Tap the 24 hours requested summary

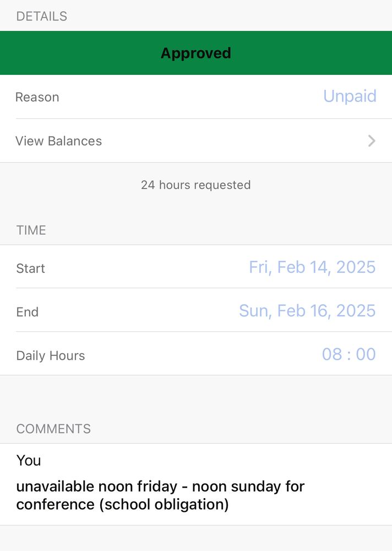point(195,185)
